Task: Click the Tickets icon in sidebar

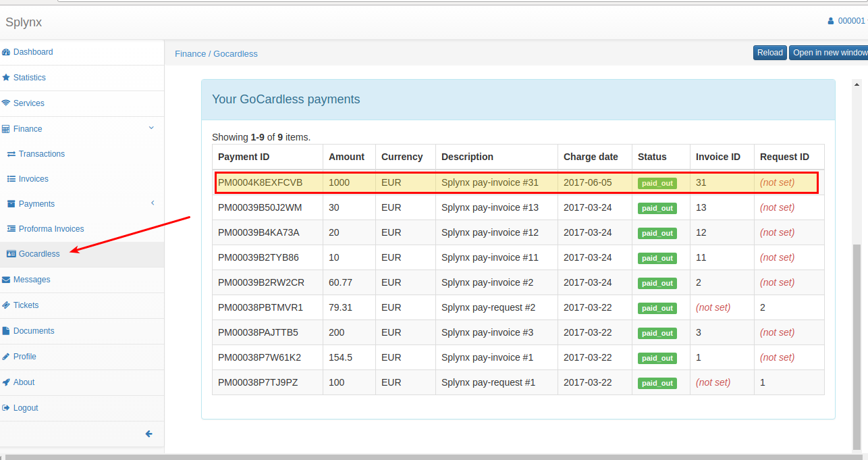Action: pos(6,305)
